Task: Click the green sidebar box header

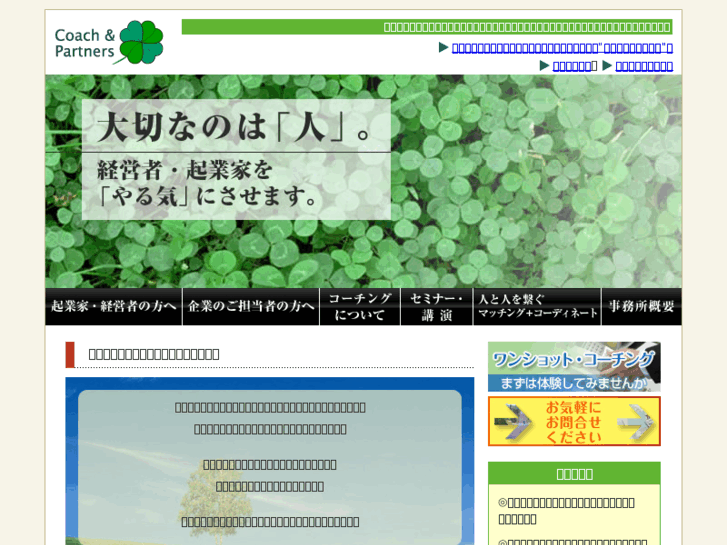Action: click(574, 474)
